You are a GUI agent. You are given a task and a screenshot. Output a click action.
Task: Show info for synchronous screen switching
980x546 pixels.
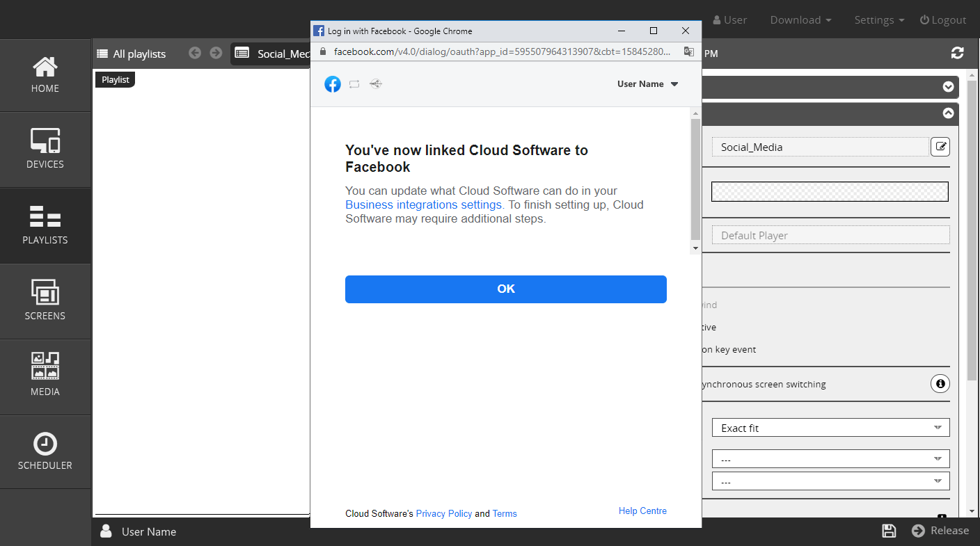point(940,383)
